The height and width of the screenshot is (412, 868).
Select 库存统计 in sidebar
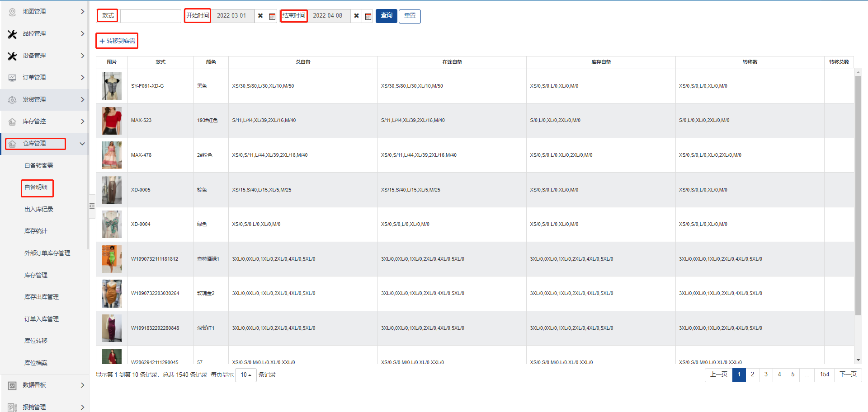tap(36, 231)
